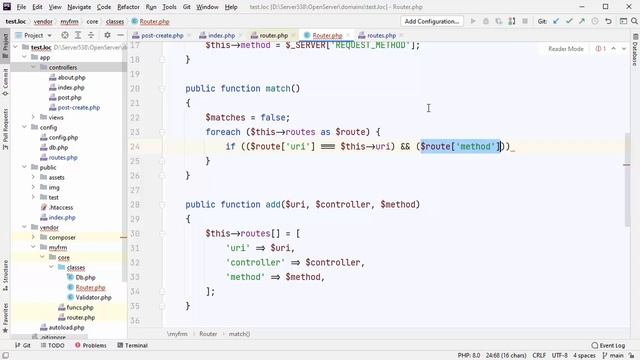Expand the assets folder

[x=33, y=177]
